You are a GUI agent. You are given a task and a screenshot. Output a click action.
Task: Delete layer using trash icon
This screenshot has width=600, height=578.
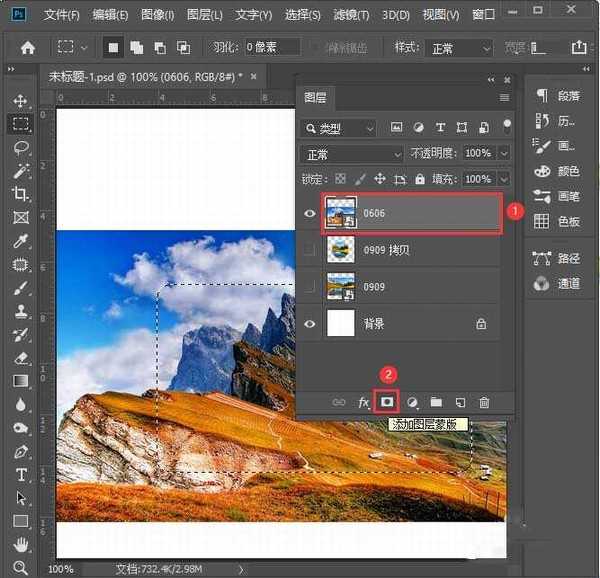pyautogui.click(x=484, y=401)
